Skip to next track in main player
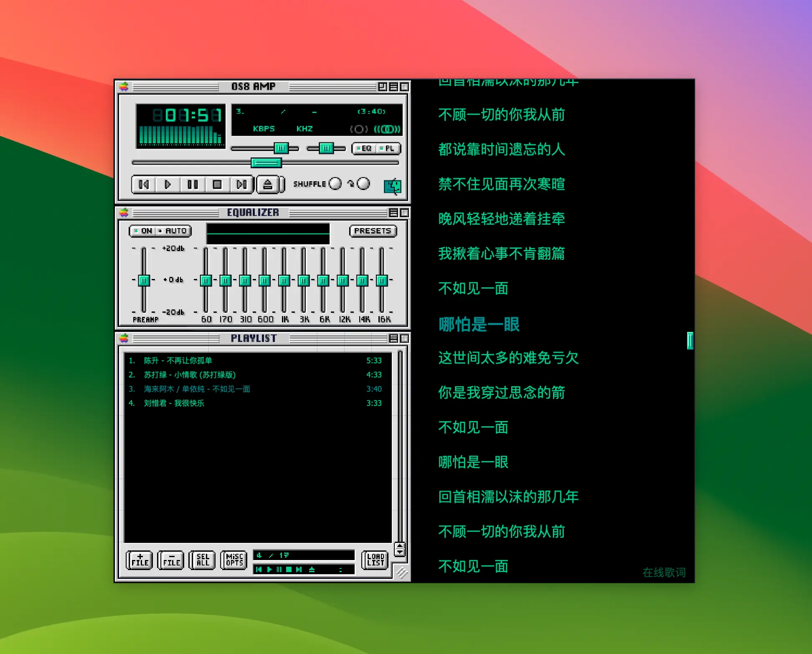 pyautogui.click(x=241, y=184)
